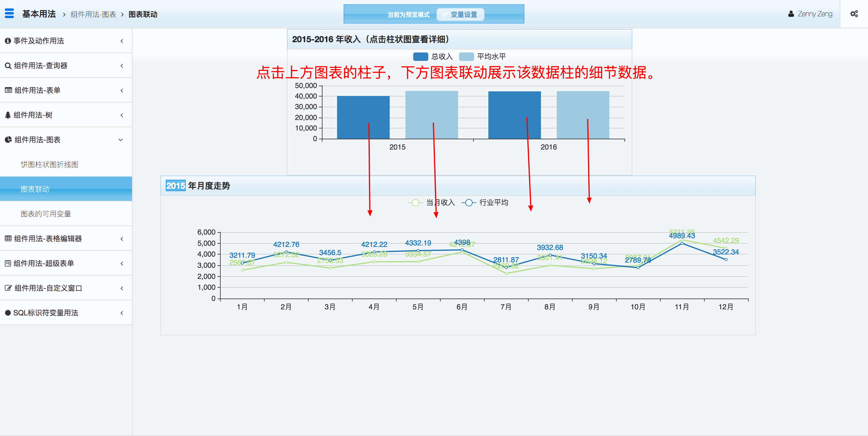This screenshot has height=436, width=868.
Task: Open the 饼图柱状图折线图 submenu item
Action: pyautogui.click(x=49, y=165)
